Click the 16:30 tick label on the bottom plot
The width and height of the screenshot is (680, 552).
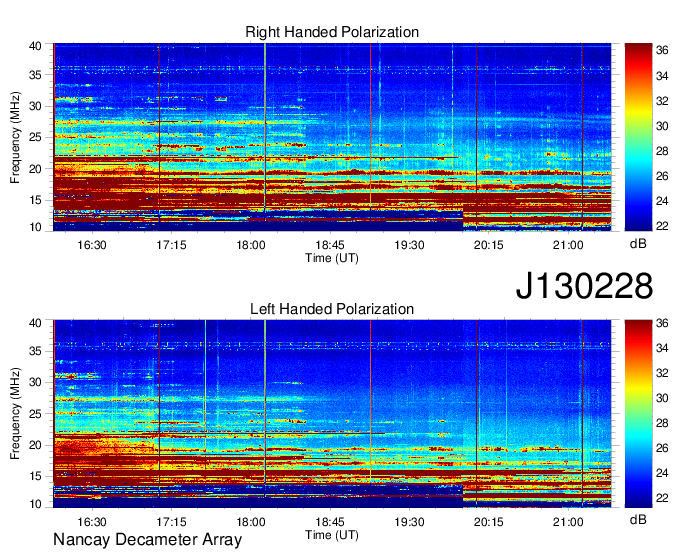point(92,522)
